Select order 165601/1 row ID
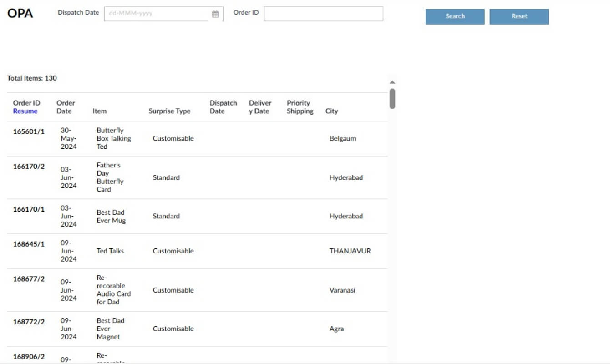Image resolution: width=610 pixels, height=364 pixels. [x=29, y=131]
